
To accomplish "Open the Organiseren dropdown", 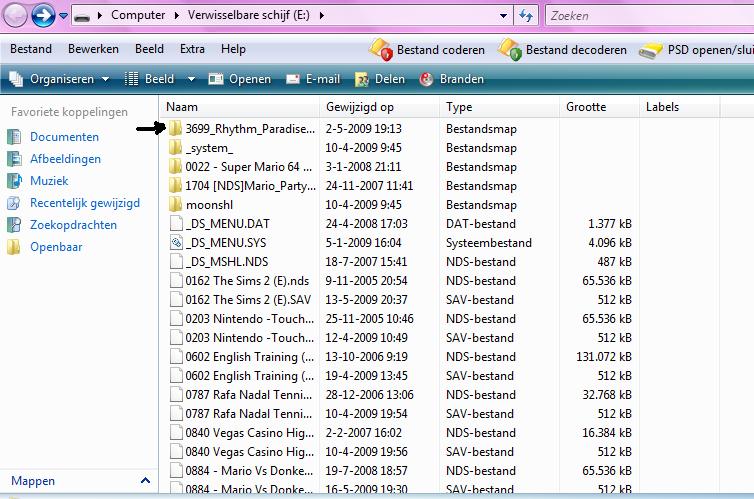I will pyautogui.click(x=60, y=79).
